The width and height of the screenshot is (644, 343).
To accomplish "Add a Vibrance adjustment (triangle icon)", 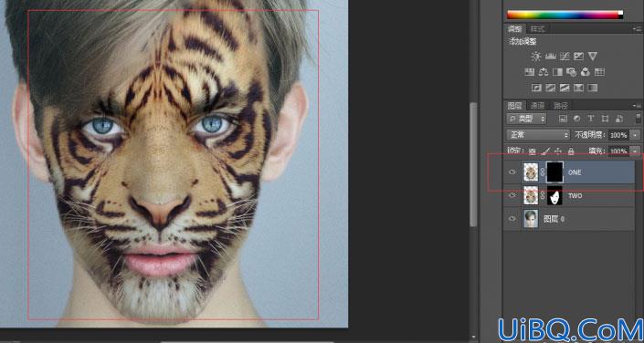I will point(592,57).
